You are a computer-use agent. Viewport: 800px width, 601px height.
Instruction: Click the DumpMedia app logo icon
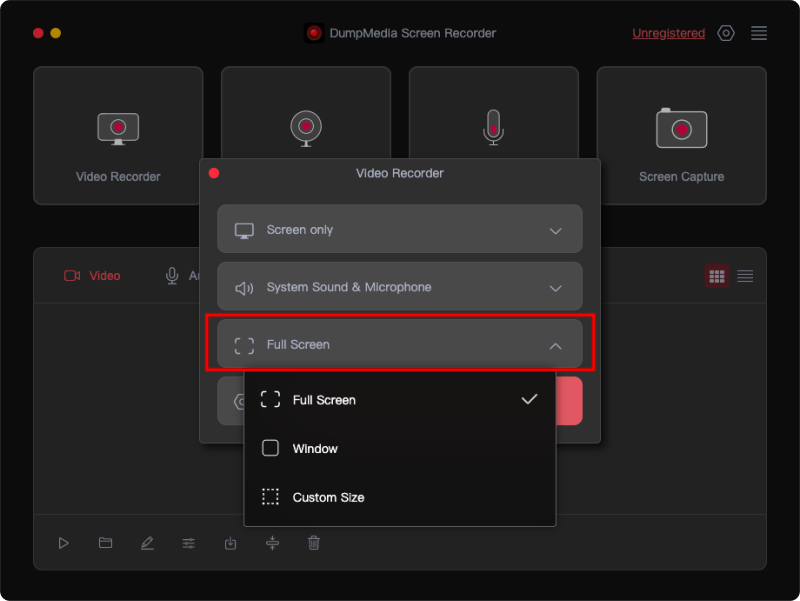(x=314, y=33)
